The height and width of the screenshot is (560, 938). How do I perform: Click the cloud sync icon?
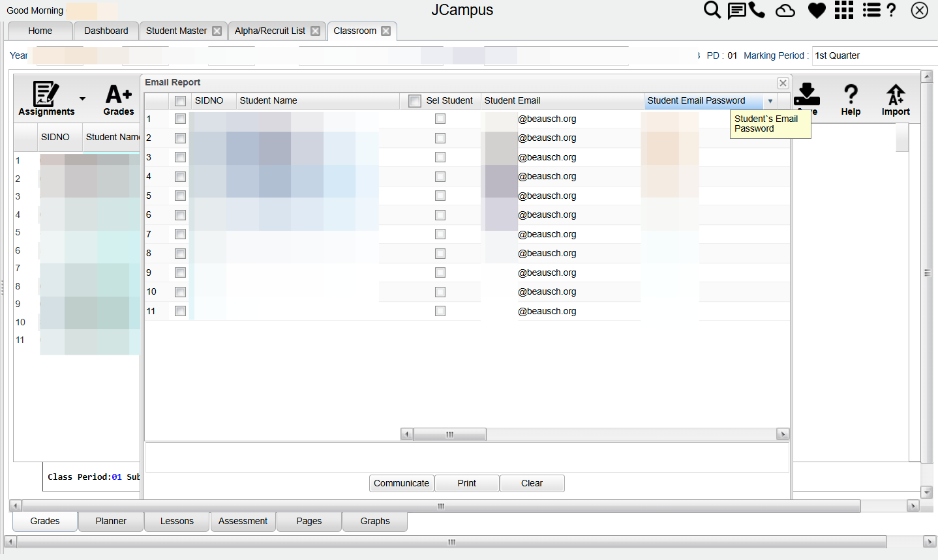tap(785, 10)
